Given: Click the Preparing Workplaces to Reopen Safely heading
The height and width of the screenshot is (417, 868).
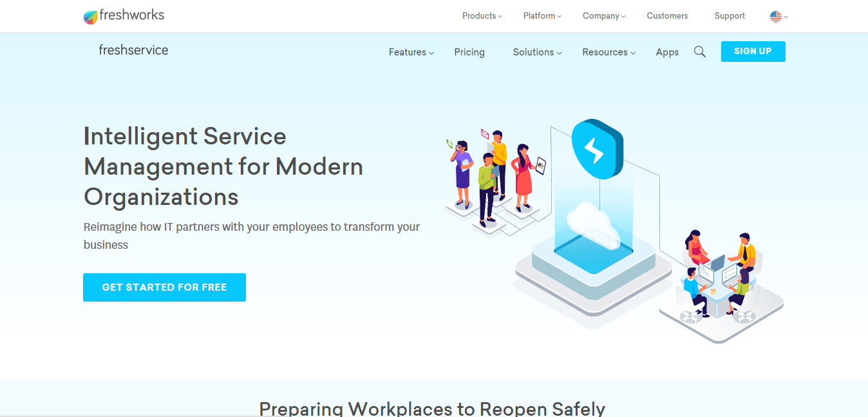Looking at the screenshot, I should [431, 407].
